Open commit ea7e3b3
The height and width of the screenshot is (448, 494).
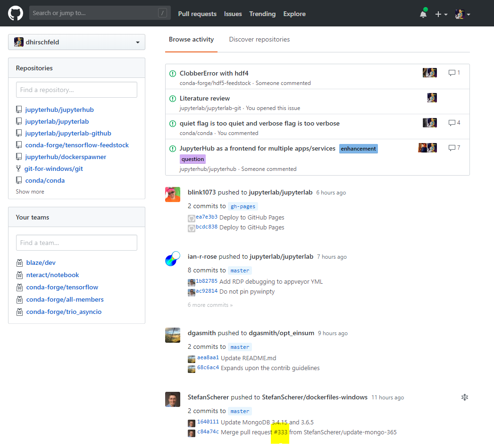[207, 217]
